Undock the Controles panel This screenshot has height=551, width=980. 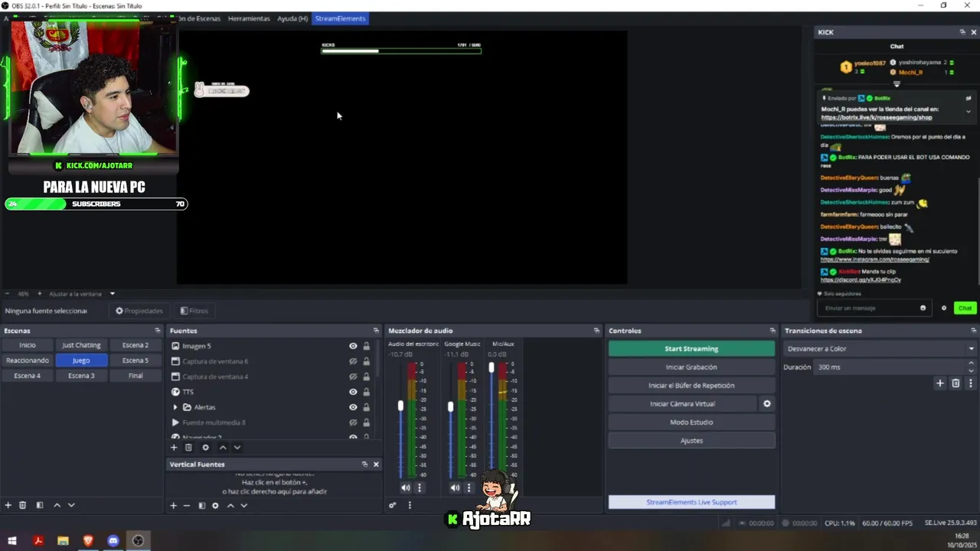tap(773, 331)
